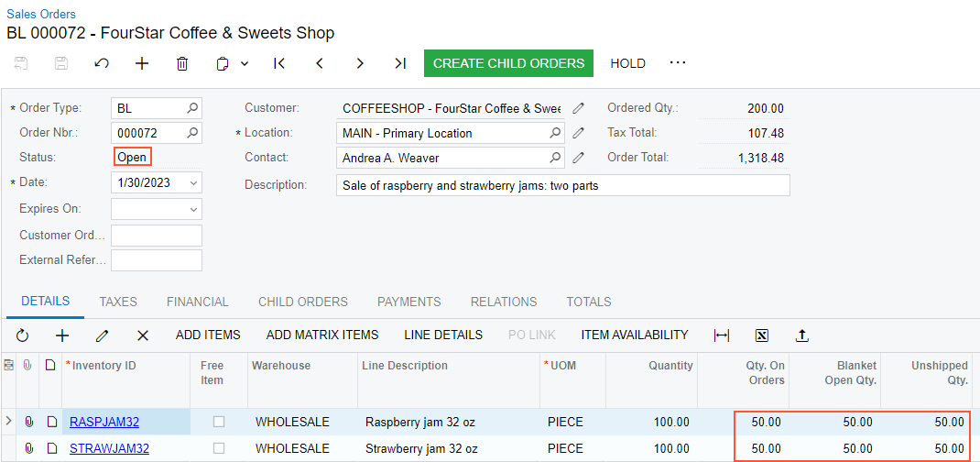This screenshot has width=980, height=462.
Task: Open the Date dropdown calendar
Action: coord(192,182)
